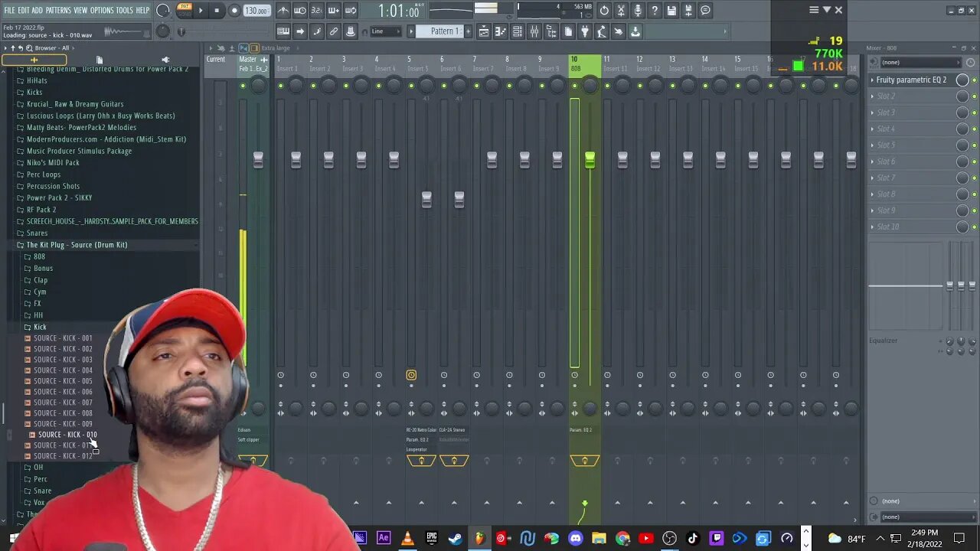Click the undo history icon in the top toolbar
The image size is (980, 551).
coord(604,11)
